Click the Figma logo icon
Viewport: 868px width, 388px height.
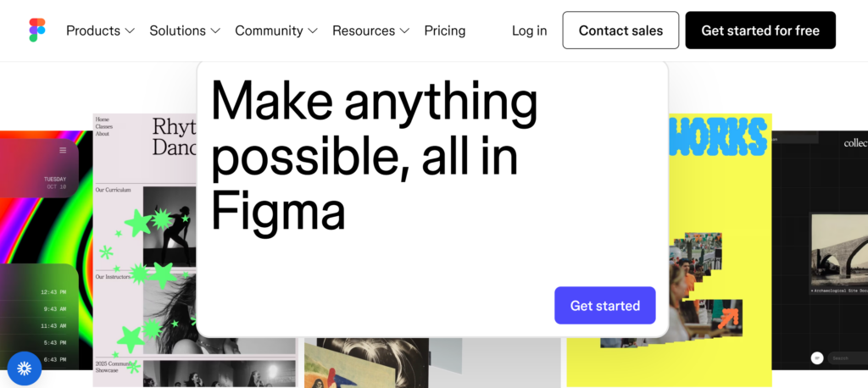pos(37,30)
